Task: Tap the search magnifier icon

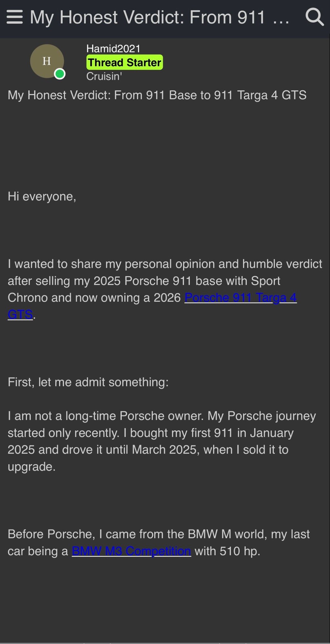Action: point(314,17)
